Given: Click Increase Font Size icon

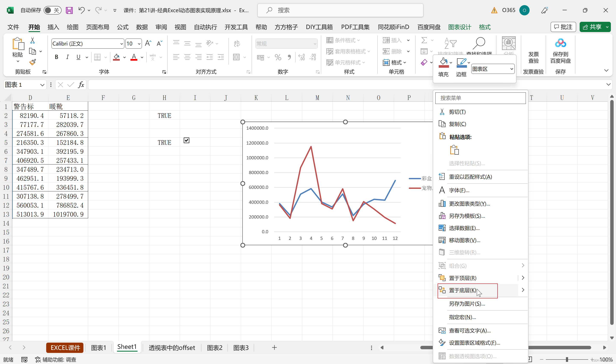Looking at the screenshot, I should [148, 43].
